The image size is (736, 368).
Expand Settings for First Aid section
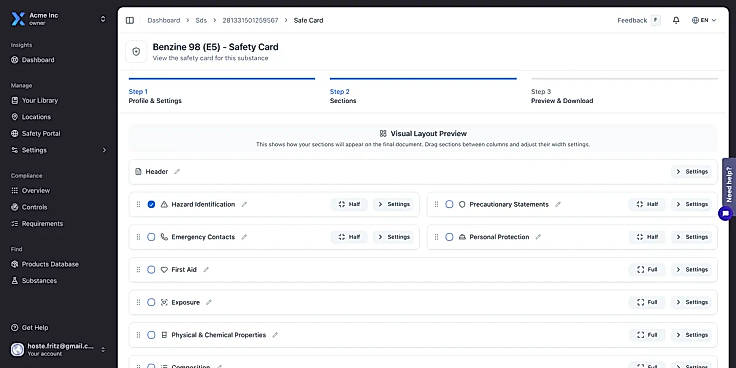coord(691,270)
